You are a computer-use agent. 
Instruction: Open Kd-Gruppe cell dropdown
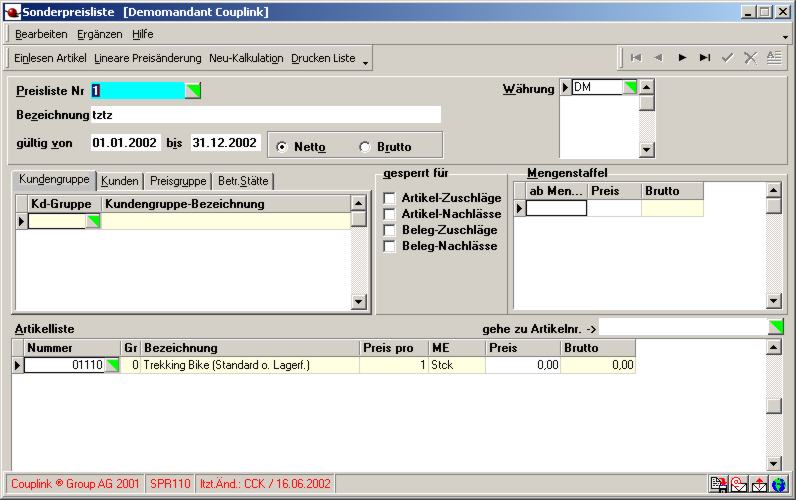pyautogui.click(x=93, y=222)
